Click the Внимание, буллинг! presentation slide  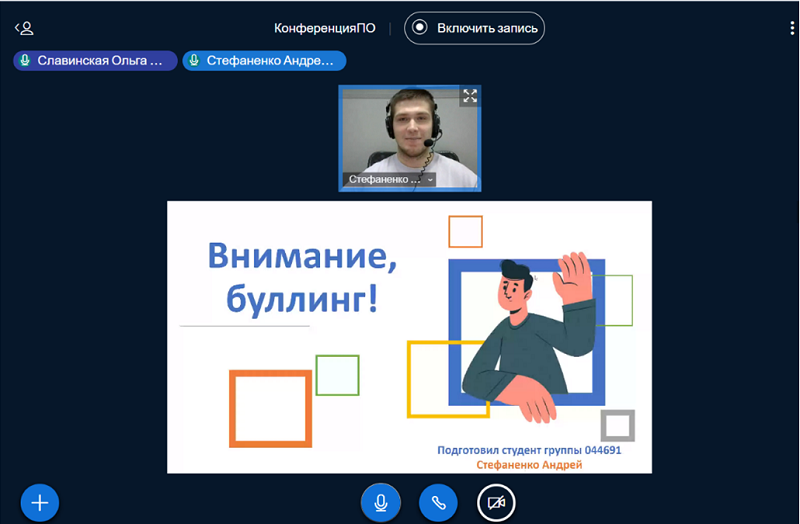tap(409, 337)
